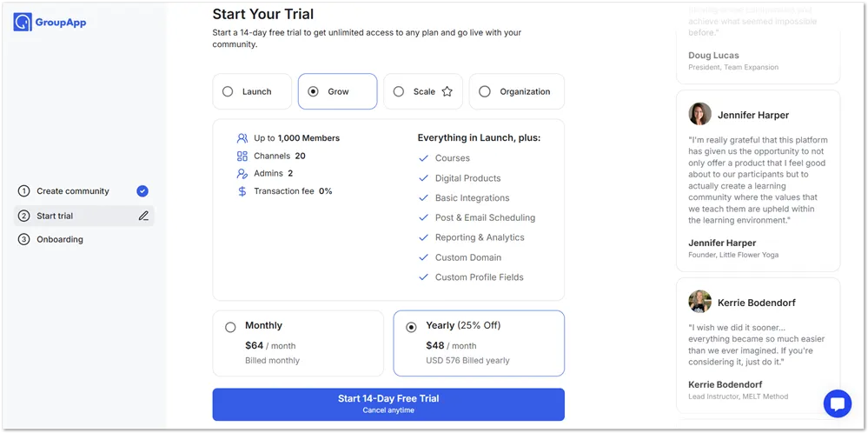This screenshot has width=868, height=433.
Task: Click Kerrie Bodendorf's avatar photo
Action: point(699,302)
